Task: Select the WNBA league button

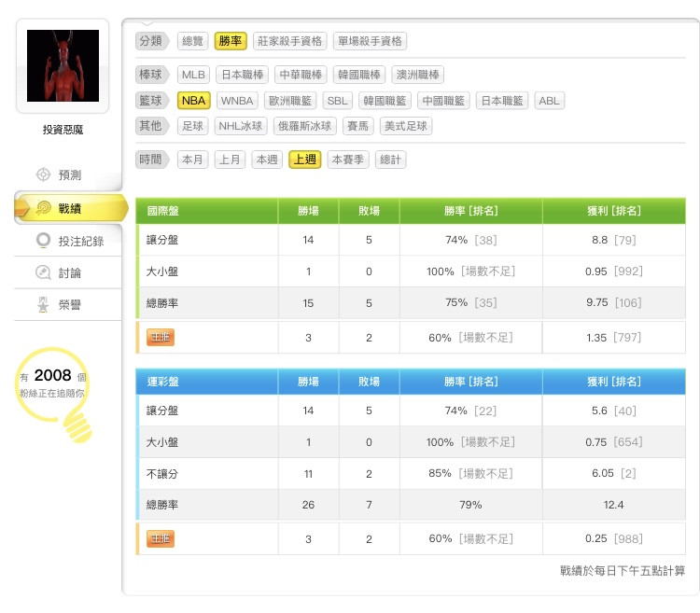Action: (x=237, y=101)
